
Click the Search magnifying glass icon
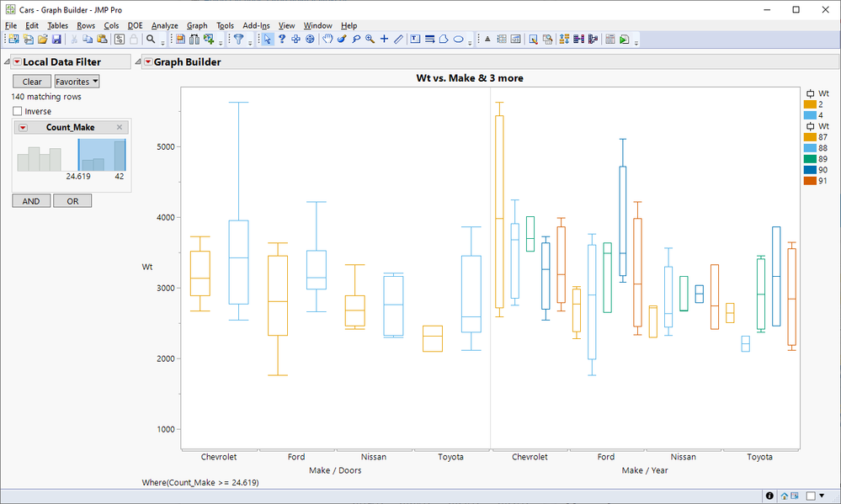coord(151,40)
